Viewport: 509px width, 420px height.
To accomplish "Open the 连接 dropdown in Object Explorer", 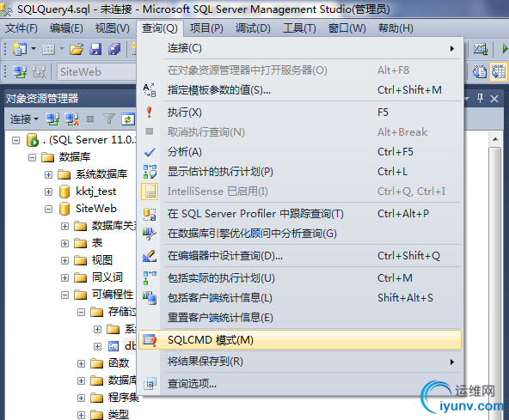I will pos(24,119).
